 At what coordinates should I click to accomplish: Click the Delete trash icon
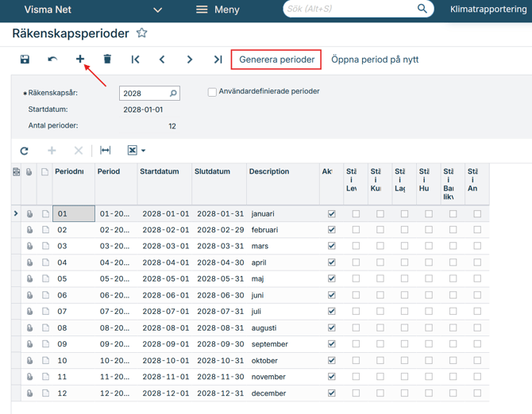tap(107, 59)
